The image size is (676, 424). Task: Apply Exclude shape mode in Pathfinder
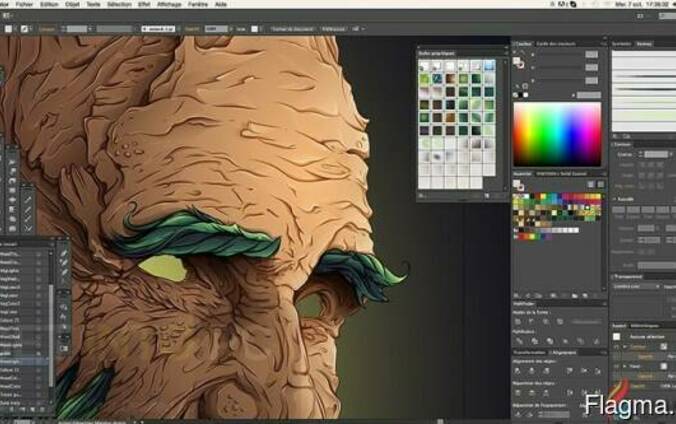pos(560,322)
